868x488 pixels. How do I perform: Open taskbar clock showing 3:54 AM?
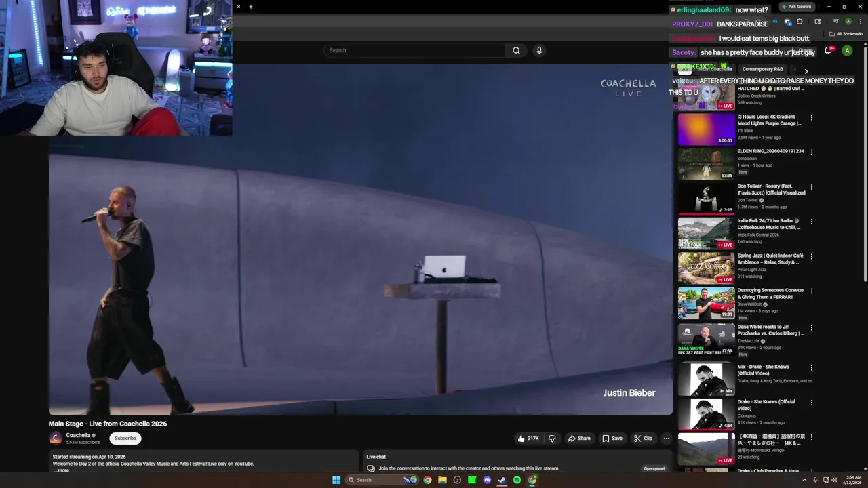(x=854, y=480)
